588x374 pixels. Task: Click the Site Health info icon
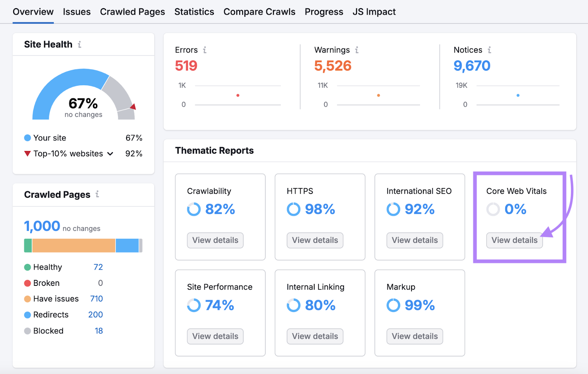(x=79, y=44)
